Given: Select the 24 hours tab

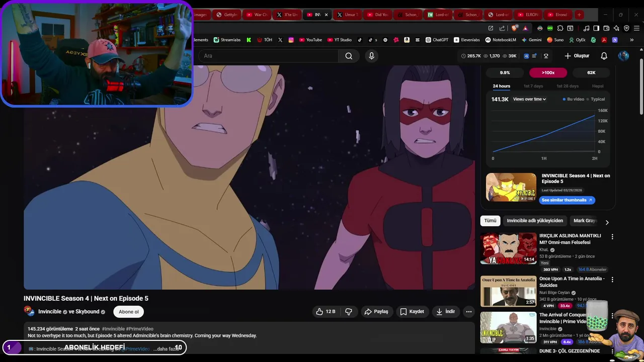Looking at the screenshot, I should coord(501,86).
